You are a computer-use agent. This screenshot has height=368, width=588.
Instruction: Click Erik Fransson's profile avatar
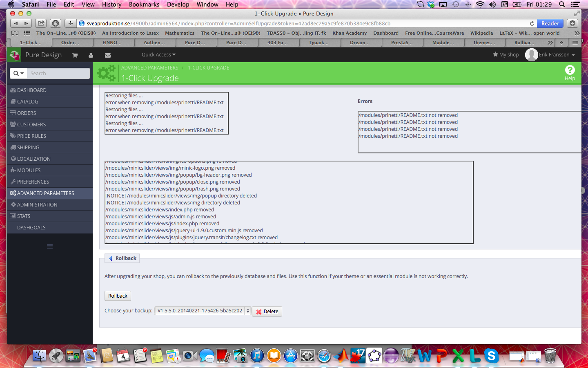point(531,55)
